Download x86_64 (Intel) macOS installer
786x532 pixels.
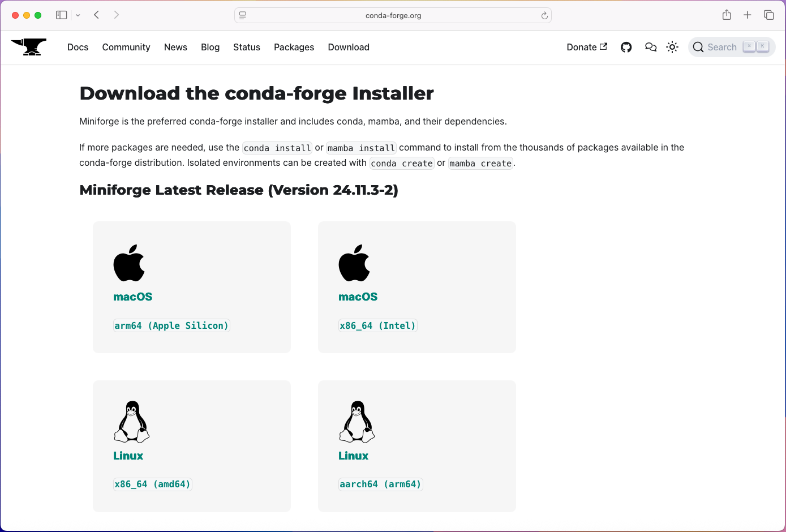(378, 325)
